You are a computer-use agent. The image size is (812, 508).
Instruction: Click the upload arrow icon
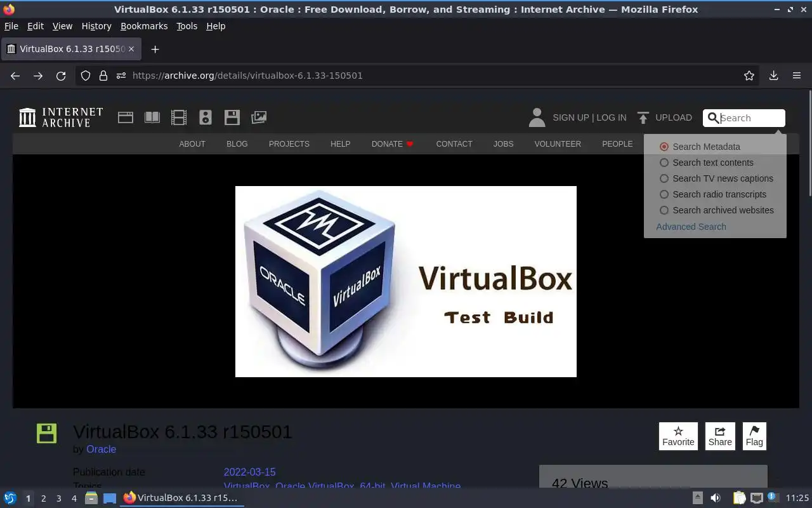[643, 117]
